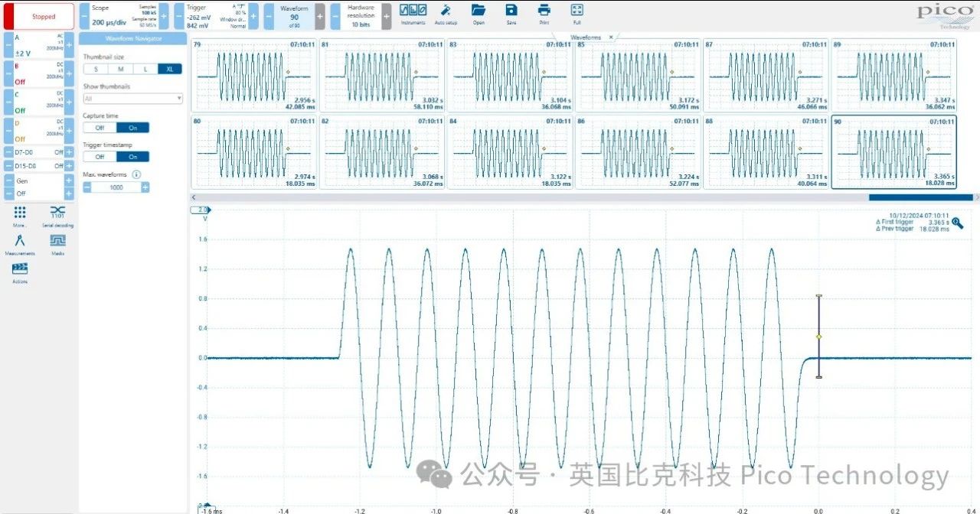
Task: Decrease channel A range with minus
Action: click(8, 45)
